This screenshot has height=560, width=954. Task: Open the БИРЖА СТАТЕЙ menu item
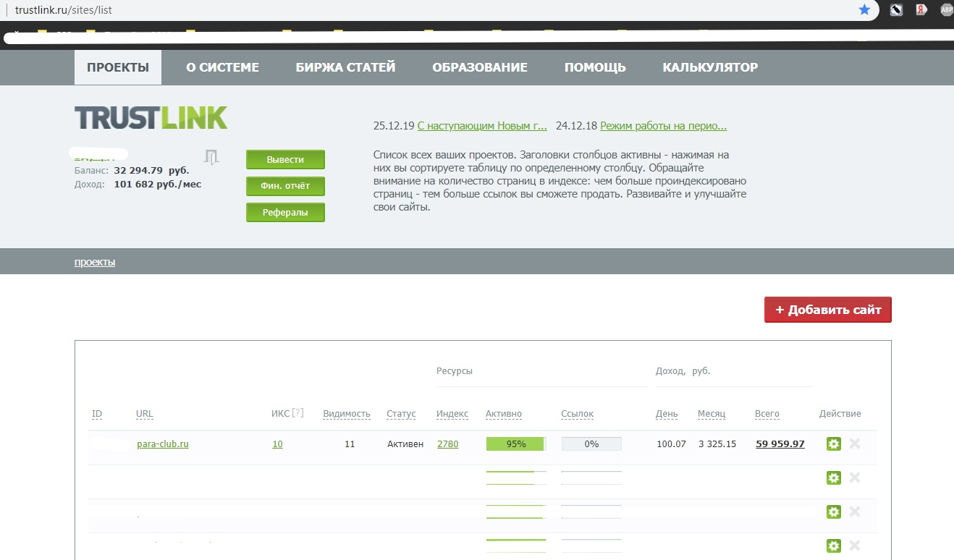tap(345, 67)
